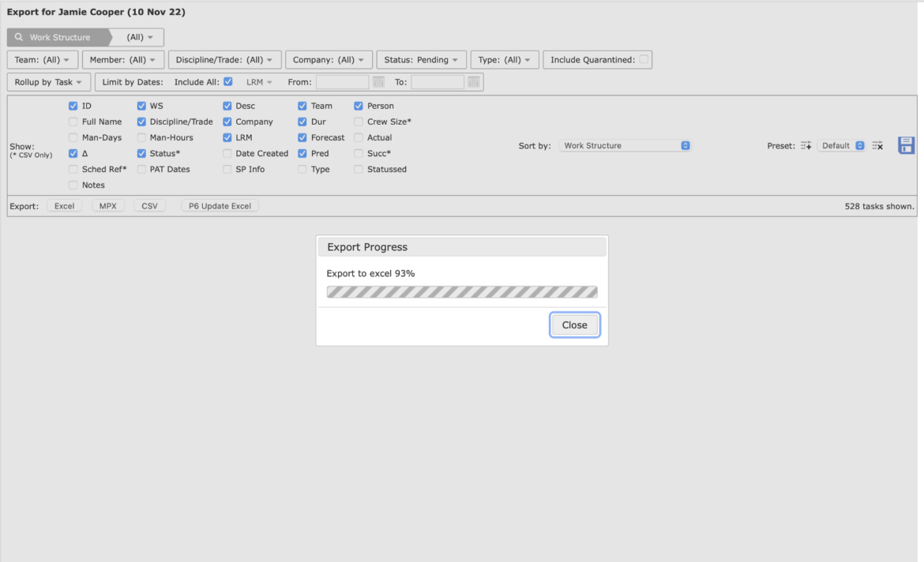This screenshot has height=562, width=924.
Task: Uncheck the Forecast checkbox
Action: click(302, 138)
